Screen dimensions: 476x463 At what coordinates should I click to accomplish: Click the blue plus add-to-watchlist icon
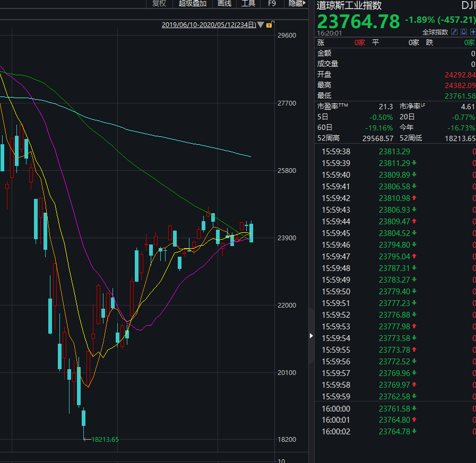tap(473, 32)
